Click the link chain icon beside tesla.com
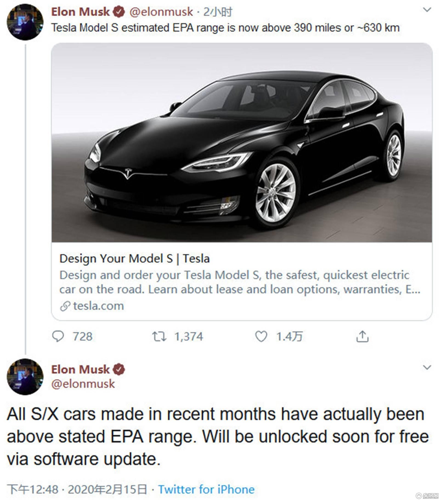The height and width of the screenshot is (504, 441). pos(65,306)
